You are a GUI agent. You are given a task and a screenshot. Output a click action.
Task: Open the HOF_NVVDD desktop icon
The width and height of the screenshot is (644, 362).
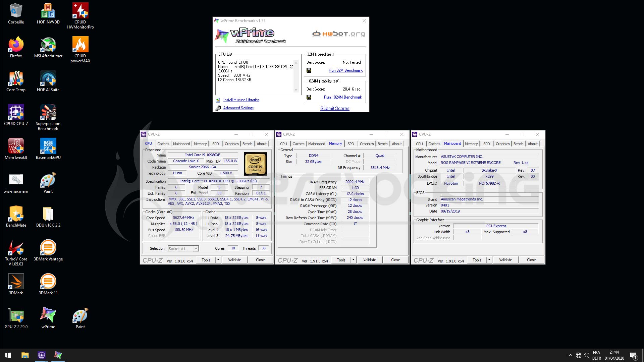pos(48,14)
